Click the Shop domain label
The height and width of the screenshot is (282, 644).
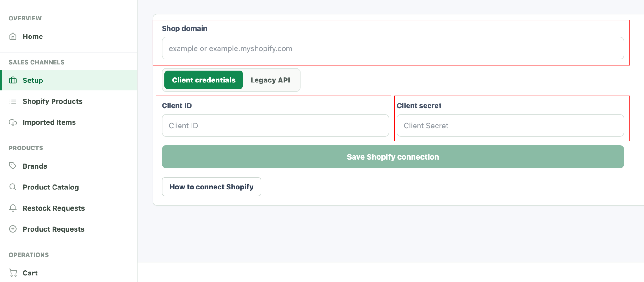point(185,28)
